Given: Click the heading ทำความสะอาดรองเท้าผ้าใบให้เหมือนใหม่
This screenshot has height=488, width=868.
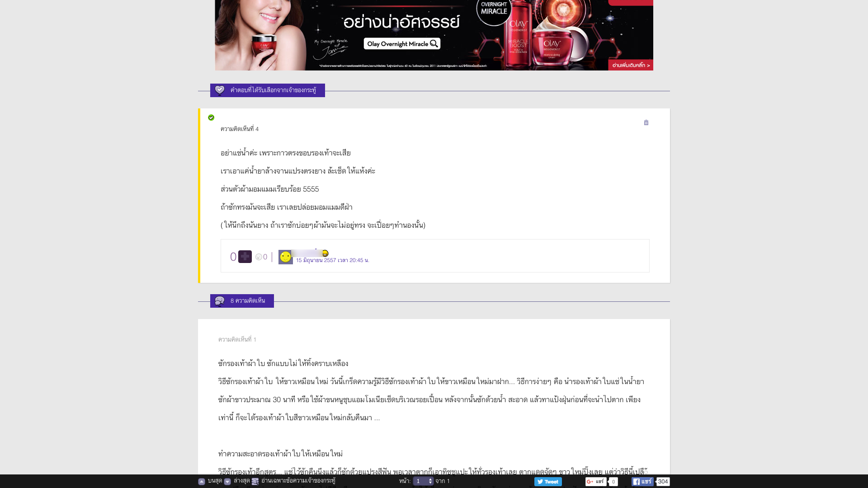Looking at the screenshot, I should point(281,454).
